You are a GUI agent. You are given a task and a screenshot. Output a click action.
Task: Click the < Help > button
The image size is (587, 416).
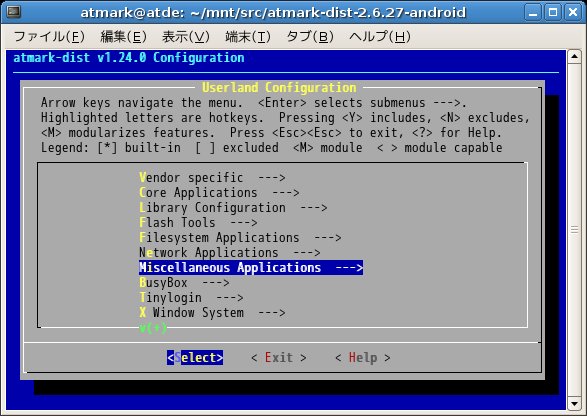pos(362,358)
